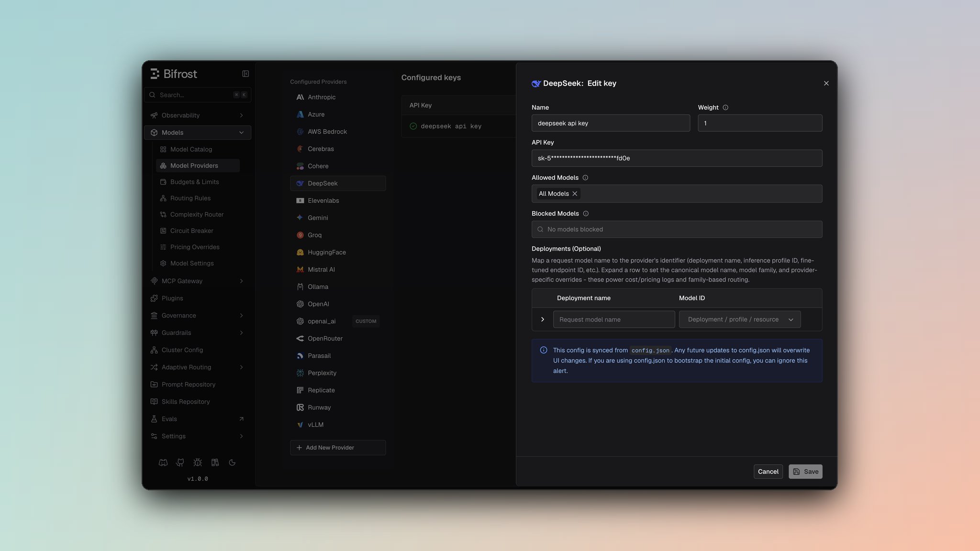This screenshot has height=551, width=980.
Task: Click the Groq provider icon
Action: pyautogui.click(x=300, y=235)
